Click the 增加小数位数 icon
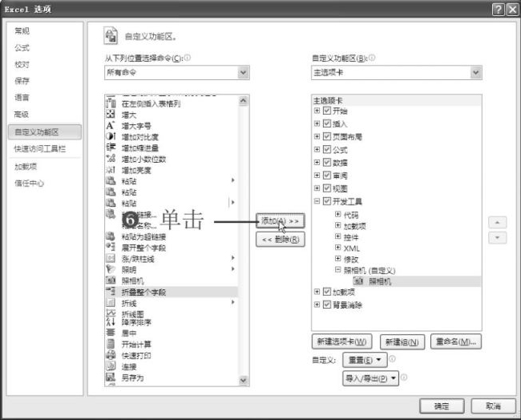This screenshot has height=420, width=521. pos(111,159)
